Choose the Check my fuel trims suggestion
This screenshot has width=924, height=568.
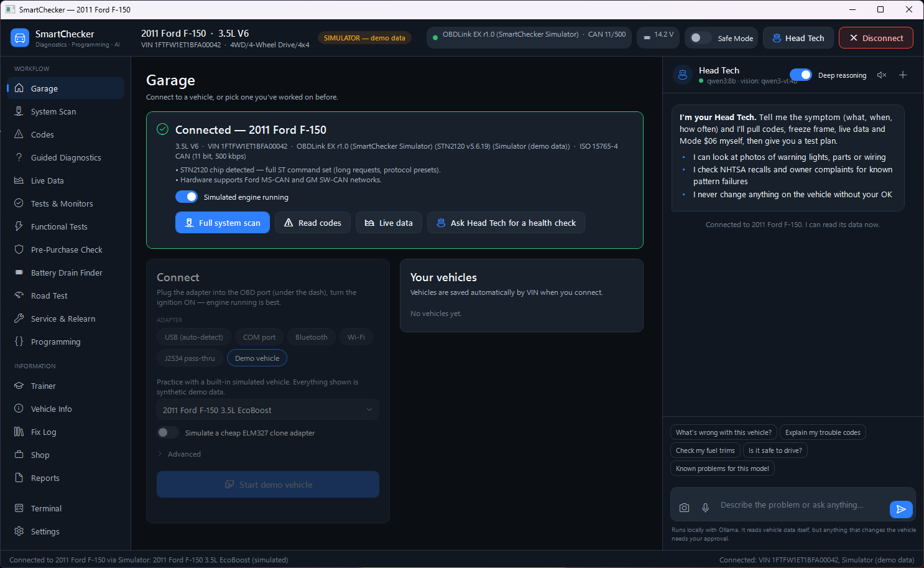pos(705,450)
